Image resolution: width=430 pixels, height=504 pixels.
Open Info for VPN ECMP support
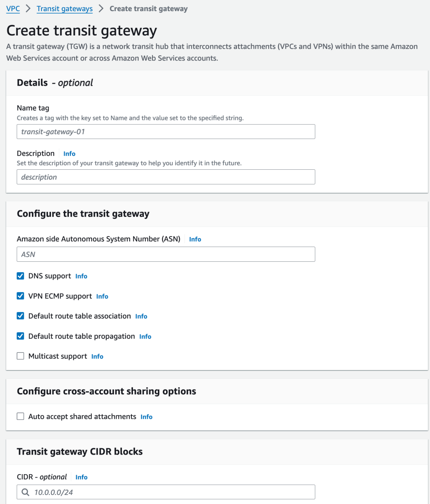(x=102, y=296)
